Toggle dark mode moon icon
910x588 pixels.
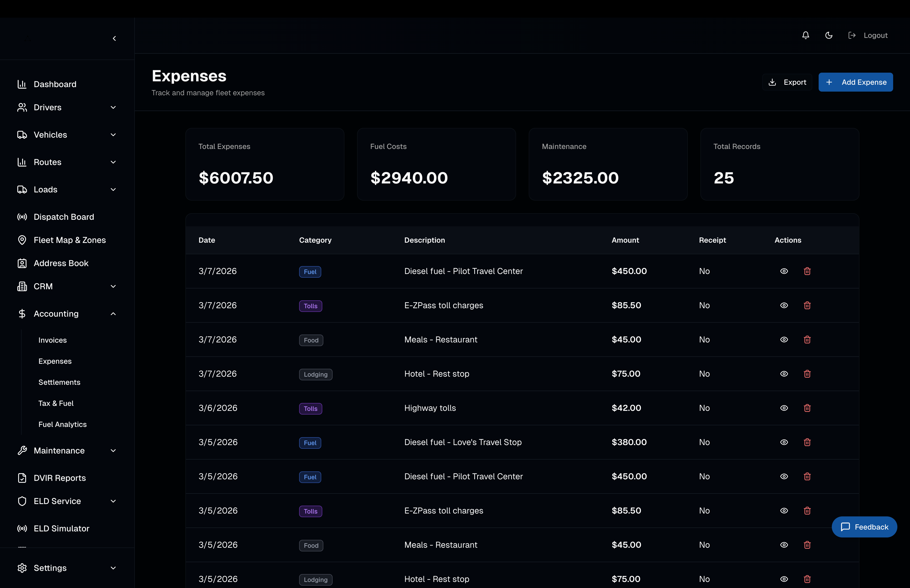(829, 35)
